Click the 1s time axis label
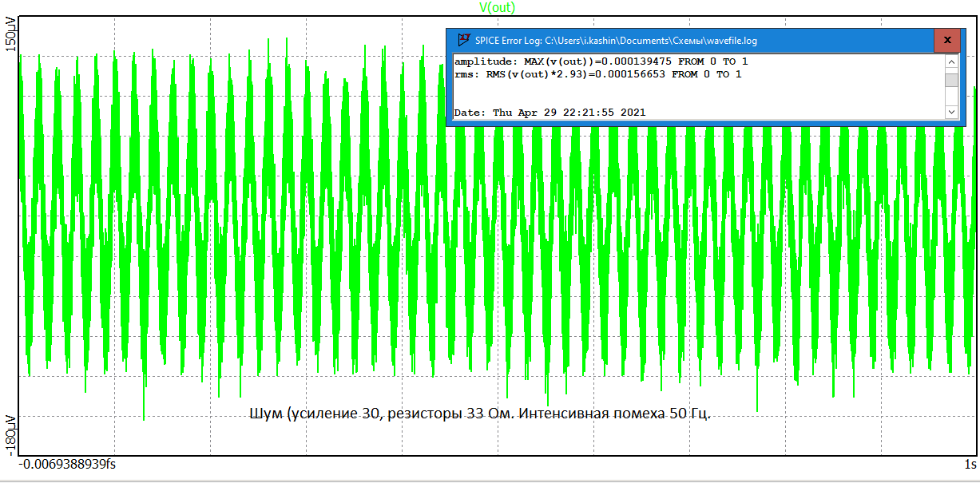The height and width of the screenshot is (483, 980). [970, 464]
